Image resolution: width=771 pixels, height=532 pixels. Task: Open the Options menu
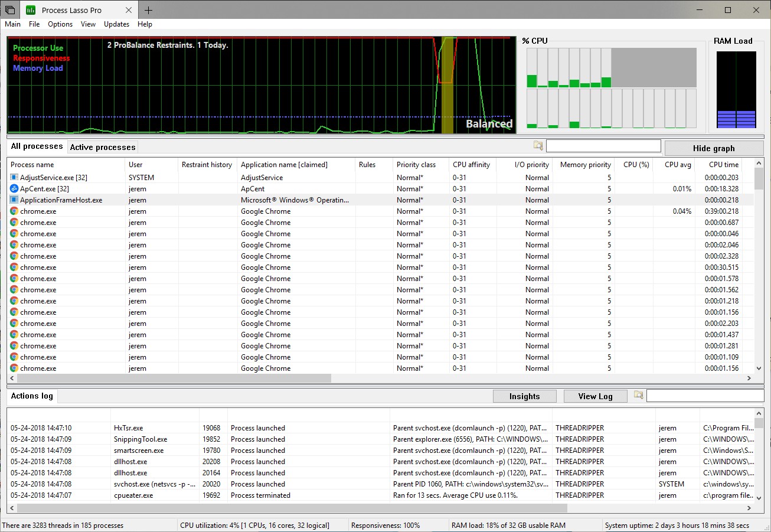click(60, 24)
